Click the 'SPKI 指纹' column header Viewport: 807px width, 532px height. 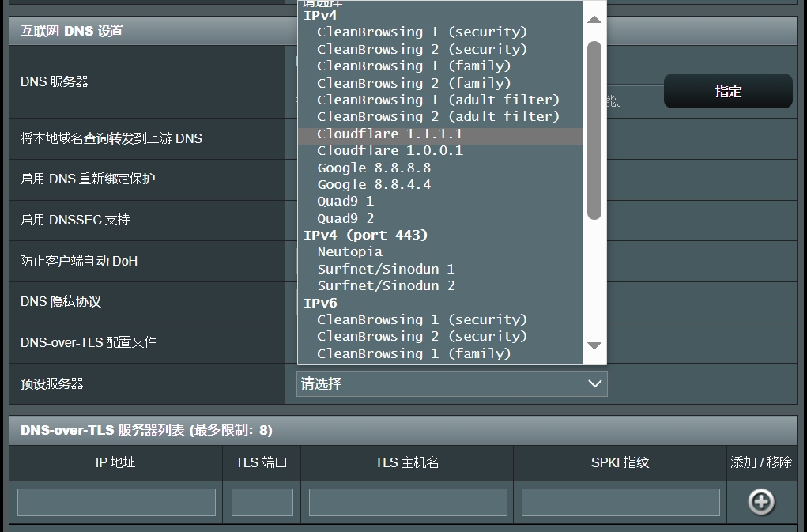[620, 462]
